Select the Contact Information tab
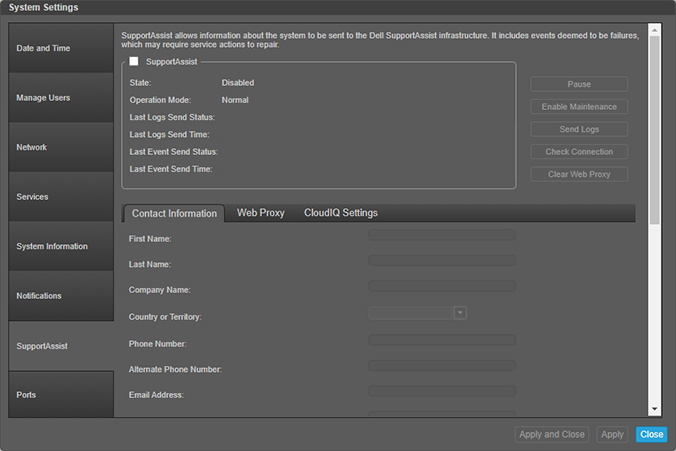 pos(174,213)
